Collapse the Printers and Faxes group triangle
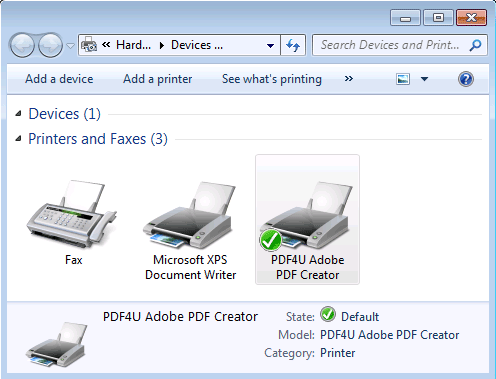This screenshot has height=379, width=496. pos(18,138)
